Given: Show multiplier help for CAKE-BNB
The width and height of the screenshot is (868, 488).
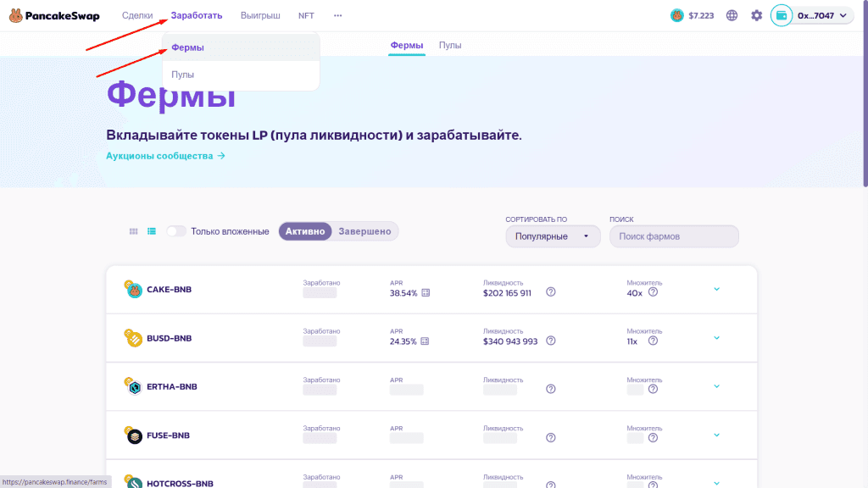Looking at the screenshot, I should click(x=653, y=292).
